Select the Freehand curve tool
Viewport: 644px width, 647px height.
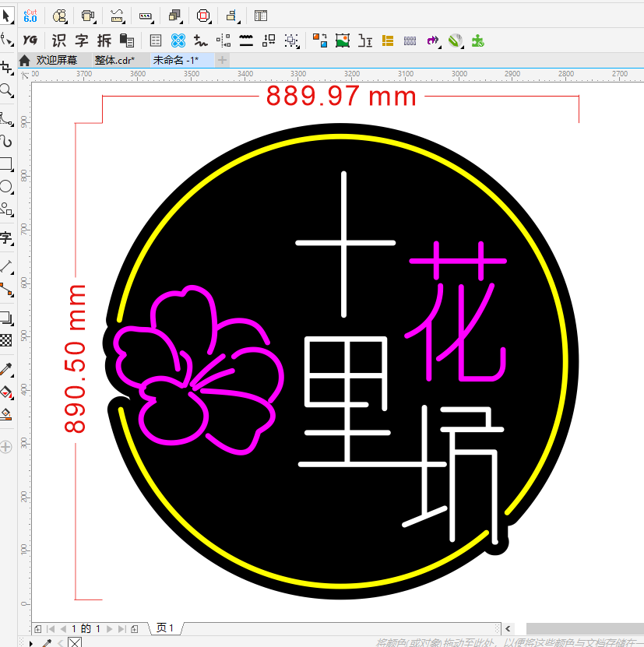point(6,119)
